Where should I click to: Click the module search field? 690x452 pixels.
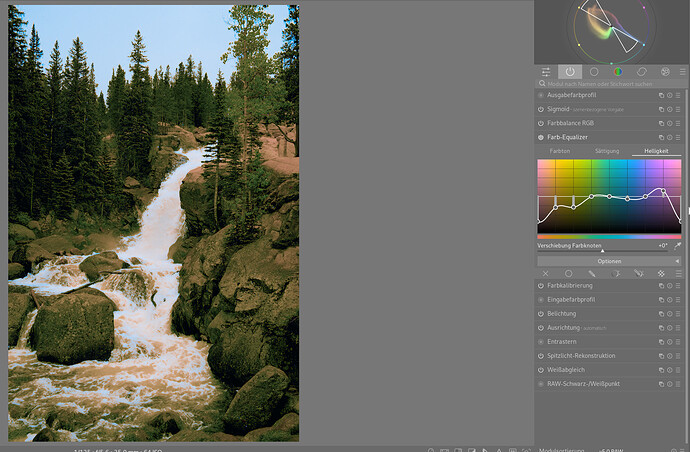click(610, 84)
